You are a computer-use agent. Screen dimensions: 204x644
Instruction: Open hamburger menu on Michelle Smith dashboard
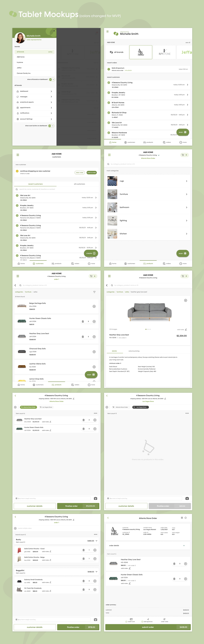pyautogui.click(x=107, y=31)
